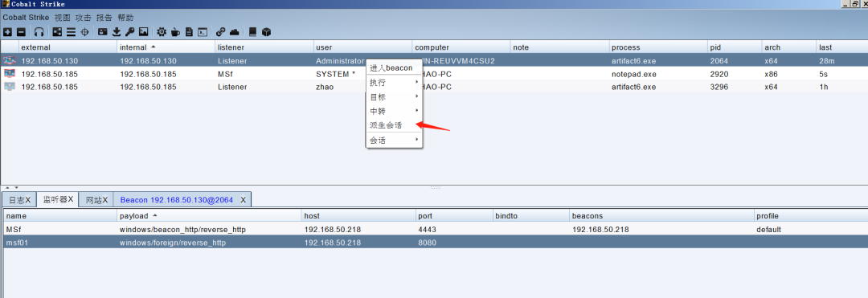Click the cloud manage web server icon
Screen dimensions: 868x298
(234, 32)
